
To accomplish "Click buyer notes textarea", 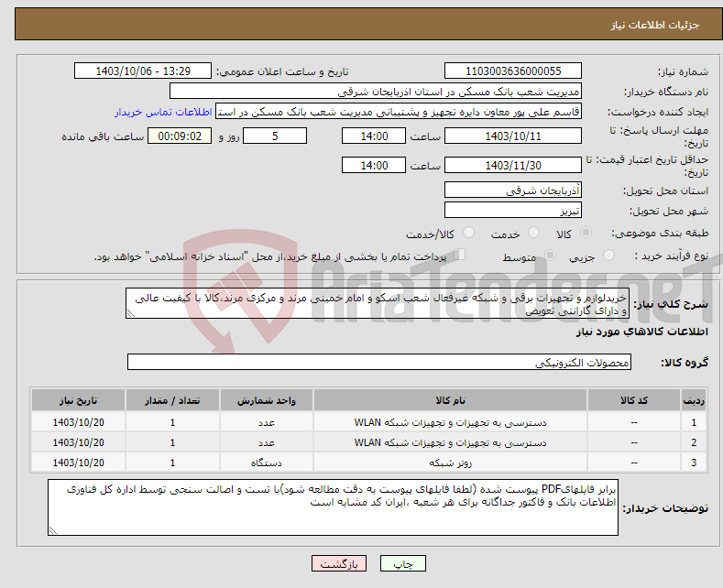I will click(333, 507).
